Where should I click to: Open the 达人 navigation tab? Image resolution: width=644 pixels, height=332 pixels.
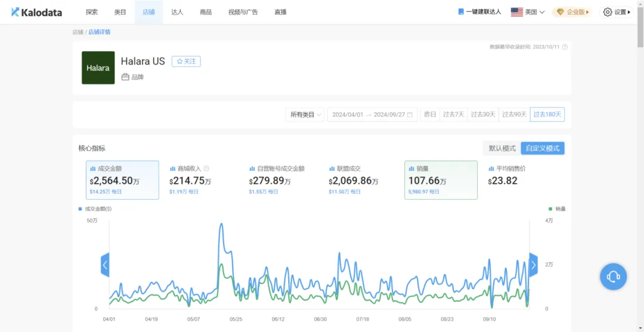[x=177, y=12]
